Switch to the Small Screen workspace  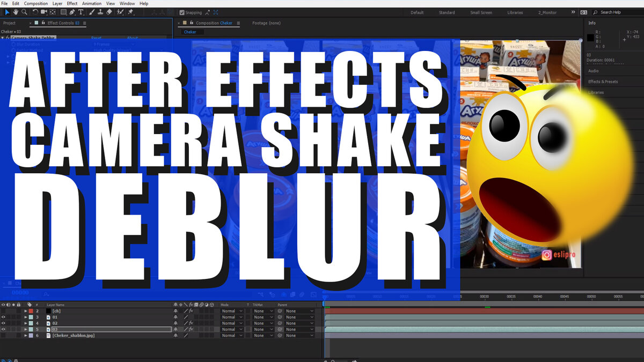point(481,12)
